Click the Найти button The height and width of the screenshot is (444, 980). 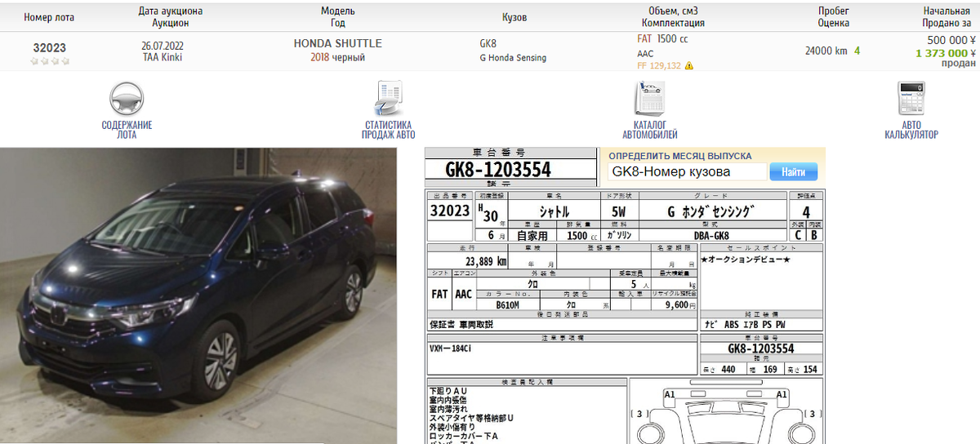793,172
